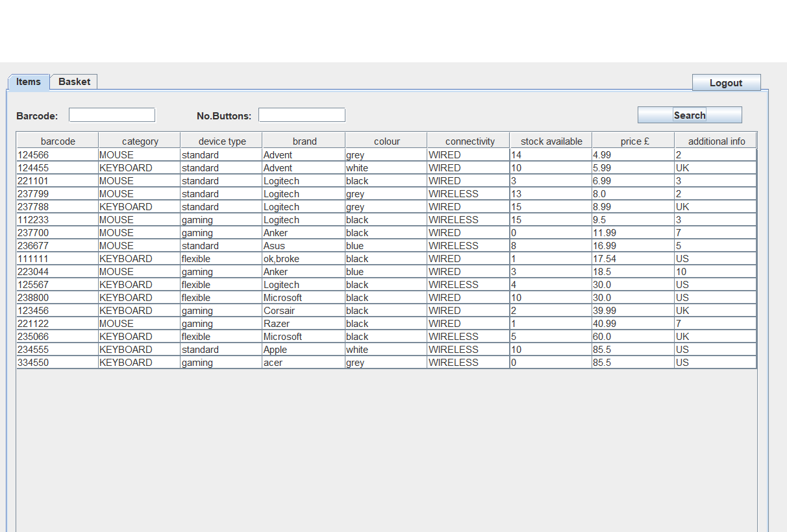The width and height of the screenshot is (787, 532).
Task: Select barcode cell 112233
Action: coord(57,220)
